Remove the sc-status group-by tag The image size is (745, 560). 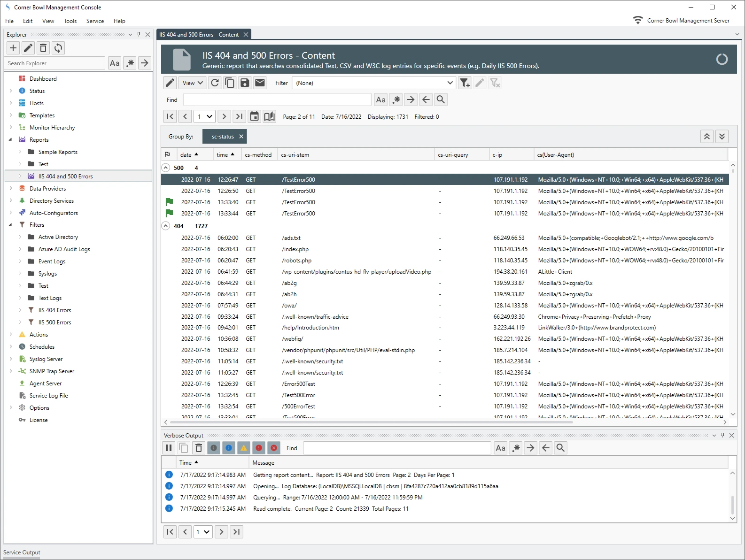[x=241, y=137]
